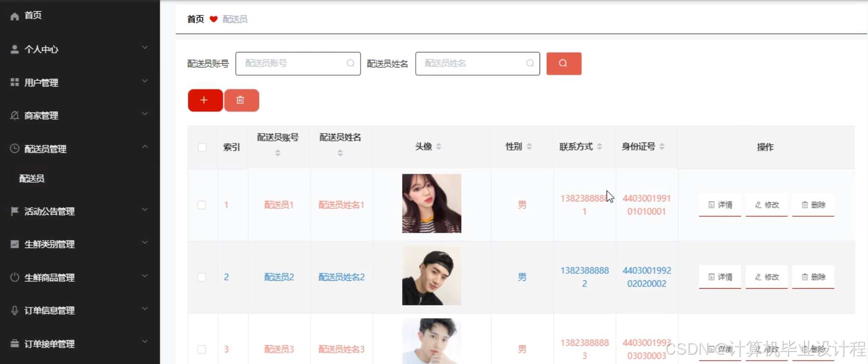Viewport: 868px width, 364px height.
Task: Expand 用户管理 chevron in sidebar
Action: (145, 81)
